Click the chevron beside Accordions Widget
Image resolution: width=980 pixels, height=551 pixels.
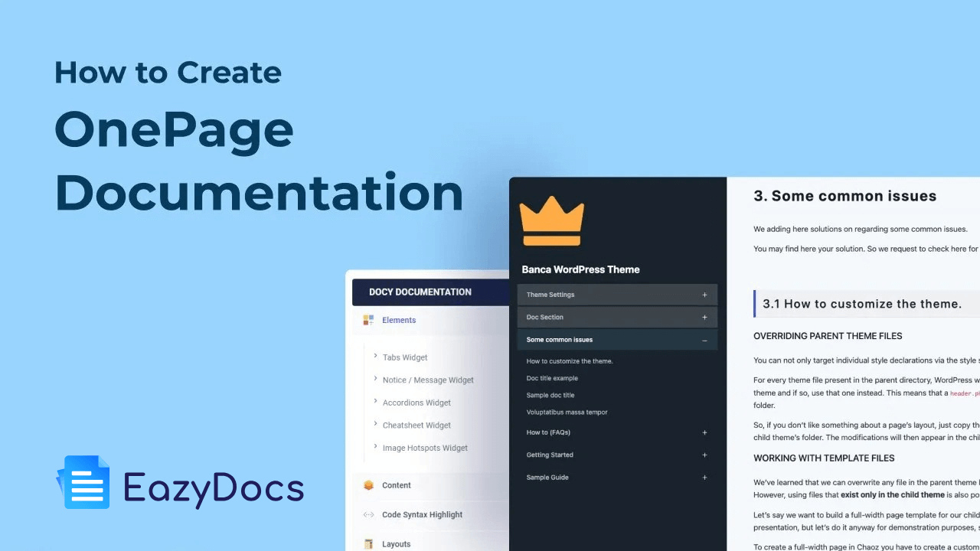(x=374, y=402)
